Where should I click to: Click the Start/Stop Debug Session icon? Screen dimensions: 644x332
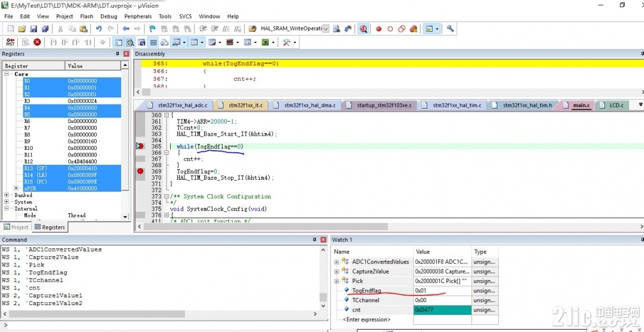click(363, 29)
